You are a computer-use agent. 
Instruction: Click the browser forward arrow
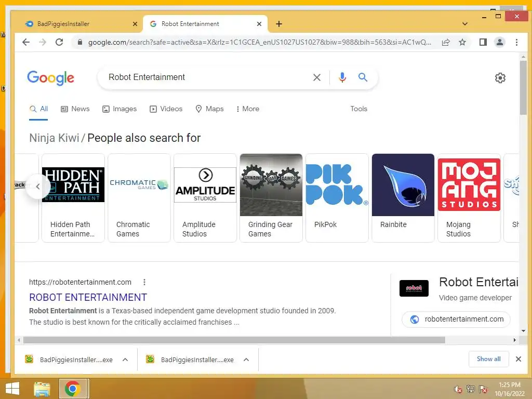coord(43,42)
